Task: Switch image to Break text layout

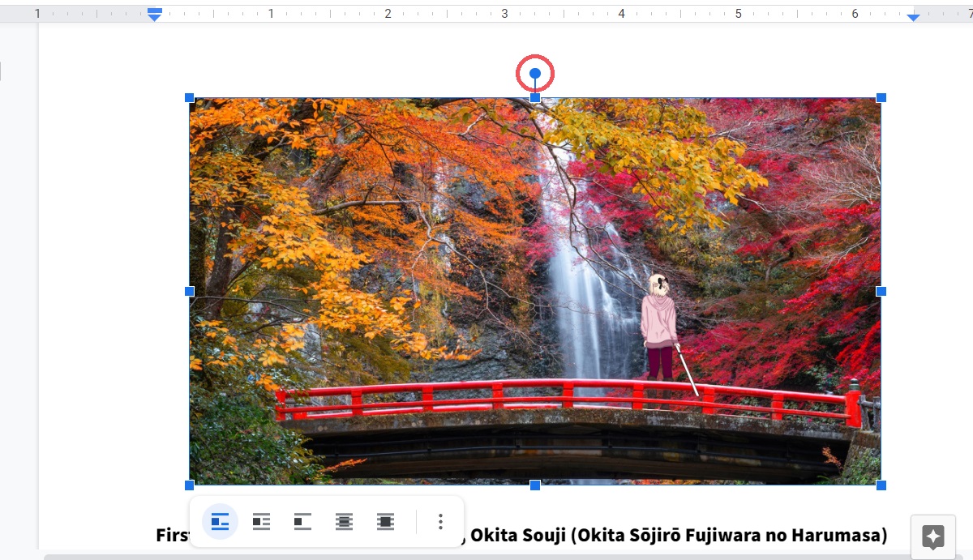Action: pyautogui.click(x=302, y=522)
